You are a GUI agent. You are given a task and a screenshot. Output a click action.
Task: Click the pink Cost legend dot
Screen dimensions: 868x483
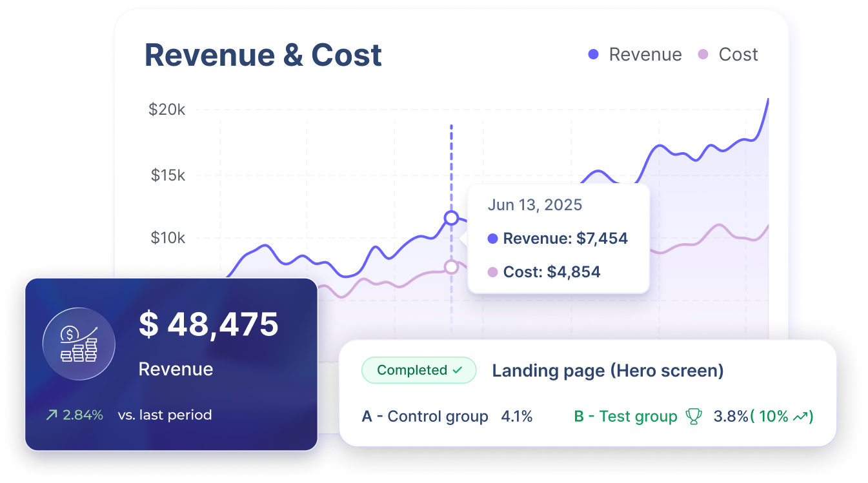(x=705, y=54)
